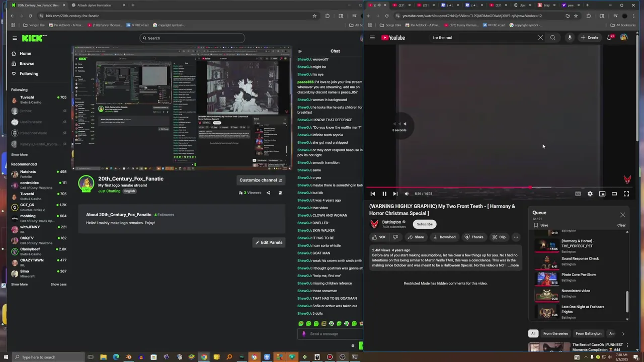This screenshot has width=644, height=362.
Task: Start YouTube voice search microphone
Action: coord(570,38)
